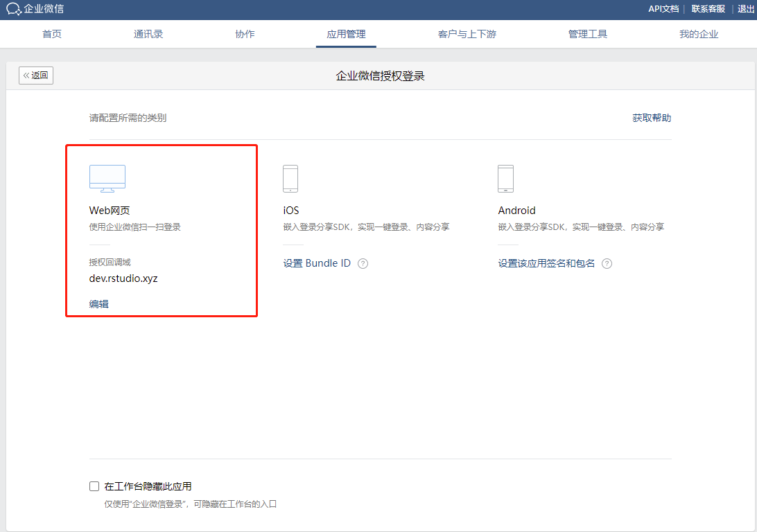Open the 我的企业 tab
Viewport: 757px width, 532px height.
pyautogui.click(x=699, y=34)
